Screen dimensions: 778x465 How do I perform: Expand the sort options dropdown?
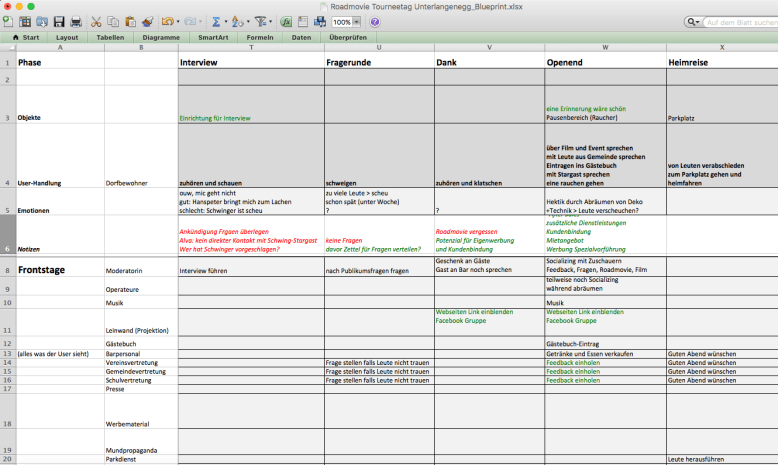(x=248, y=22)
